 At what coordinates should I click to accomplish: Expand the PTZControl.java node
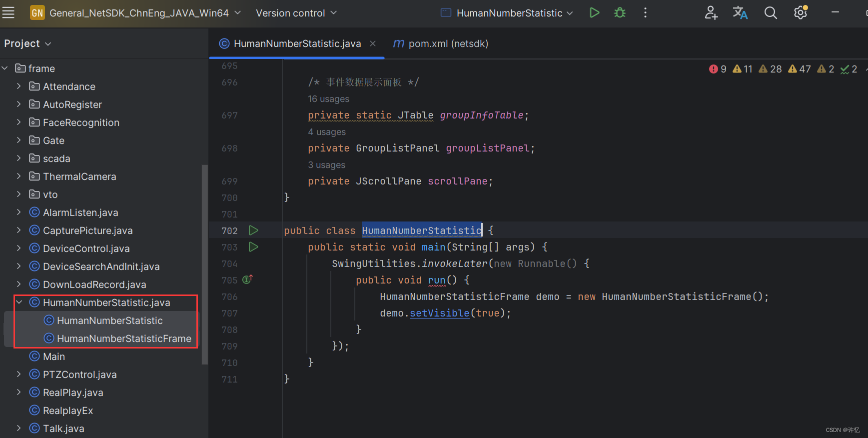19,374
